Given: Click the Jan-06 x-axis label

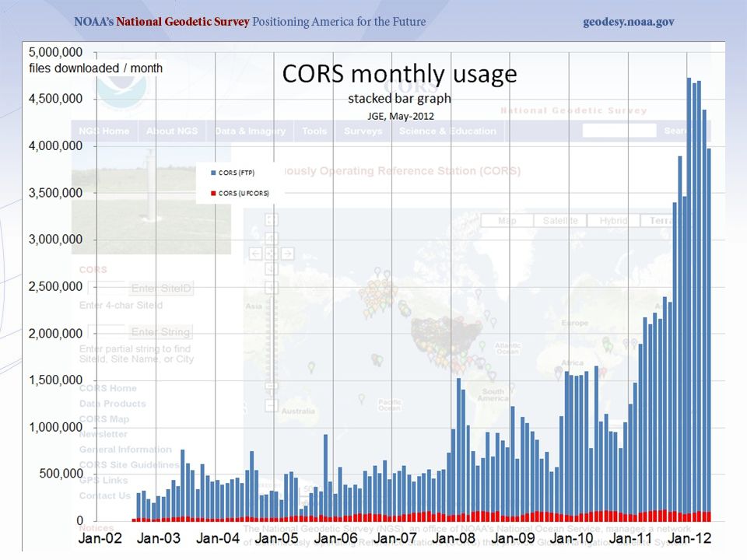Looking at the screenshot, I should pyautogui.click(x=336, y=538).
